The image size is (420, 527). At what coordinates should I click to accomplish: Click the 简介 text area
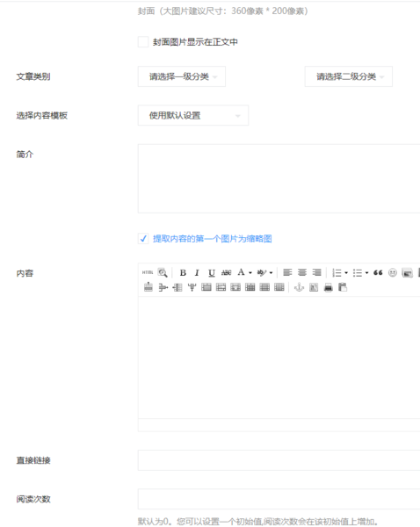point(279,179)
